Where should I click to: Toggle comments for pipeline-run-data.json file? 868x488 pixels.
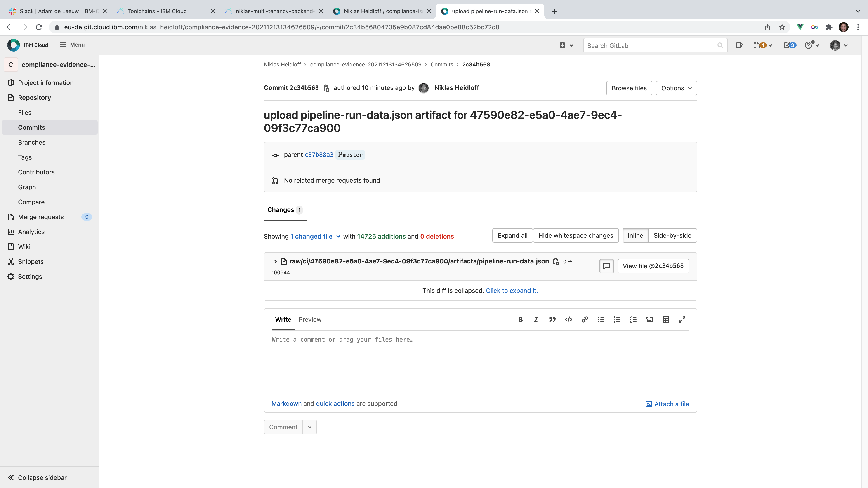tap(606, 266)
